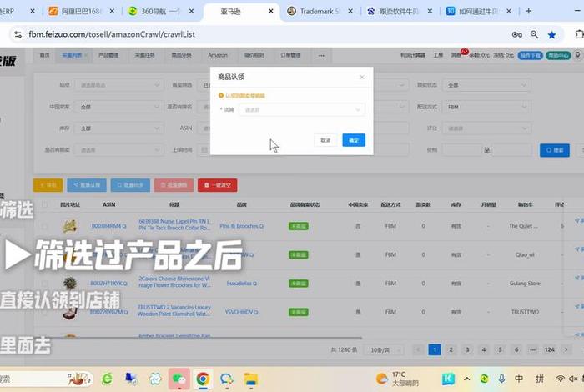This screenshot has height=392, width=584.
Task: Toggle the select-all checkbox in the table header
Action: tap(45, 204)
